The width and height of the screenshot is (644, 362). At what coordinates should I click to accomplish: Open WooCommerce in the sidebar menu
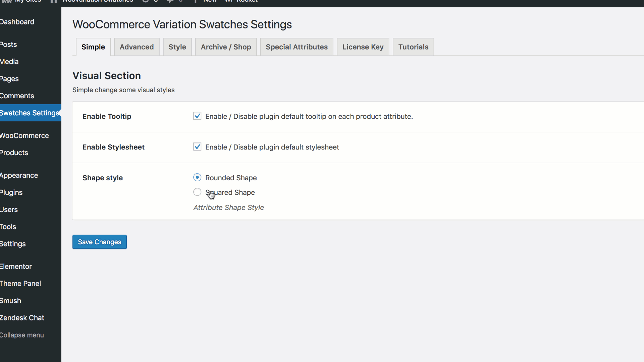[x=24, y=136]
